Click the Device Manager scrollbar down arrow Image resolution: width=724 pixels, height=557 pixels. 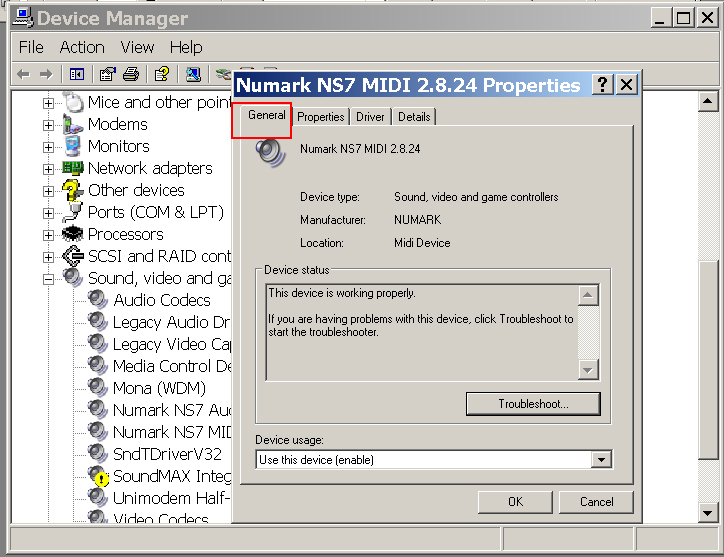click(x=707, y=513)
